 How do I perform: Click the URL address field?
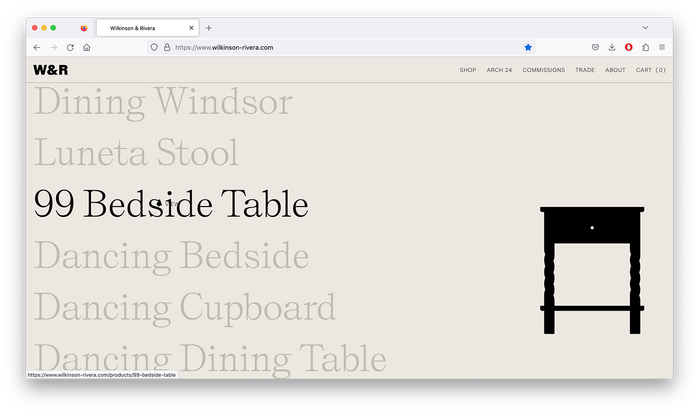tap(340, 47)
